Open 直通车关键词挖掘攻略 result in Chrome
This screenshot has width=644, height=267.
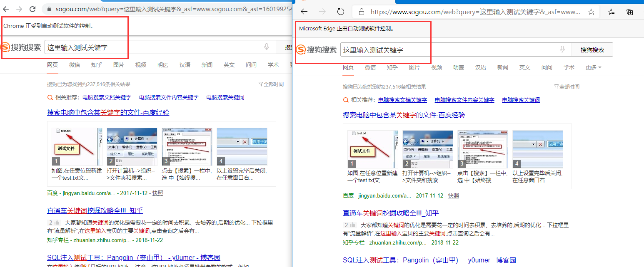point(95,211)
